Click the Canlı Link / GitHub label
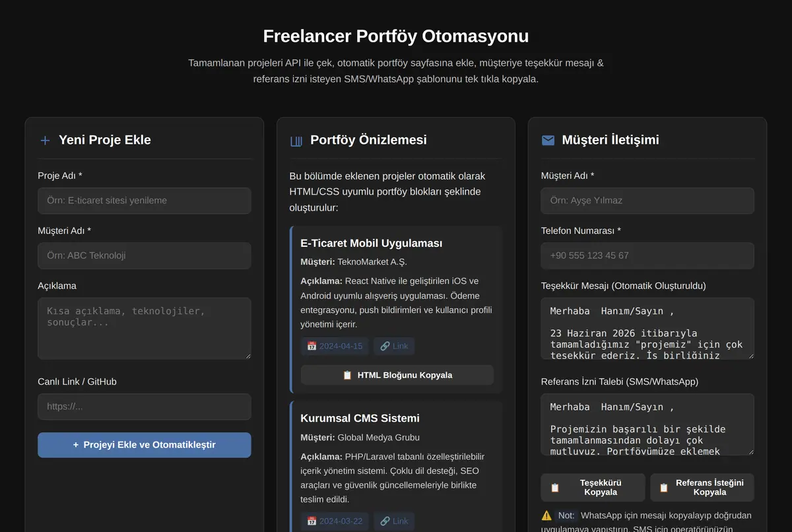Viewport: 792px width, 532px height. 77,382
